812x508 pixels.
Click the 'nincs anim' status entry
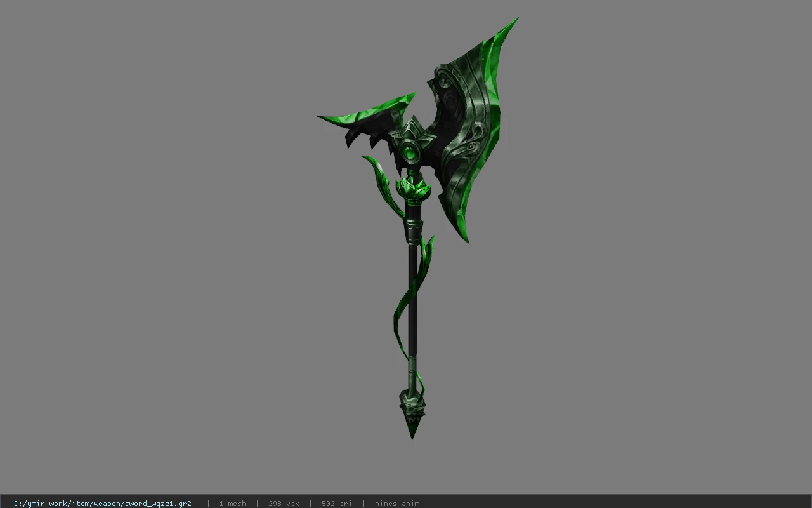(x=397, y=504)
